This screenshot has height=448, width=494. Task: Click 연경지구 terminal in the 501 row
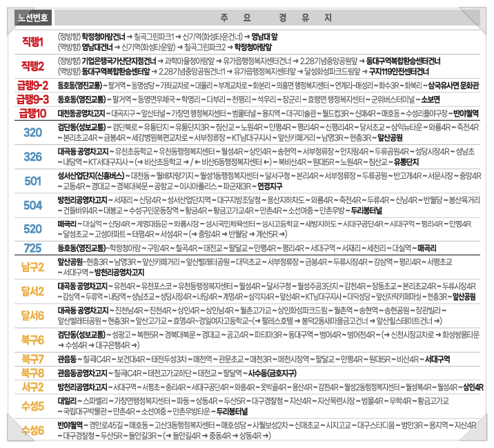[270, 186]
